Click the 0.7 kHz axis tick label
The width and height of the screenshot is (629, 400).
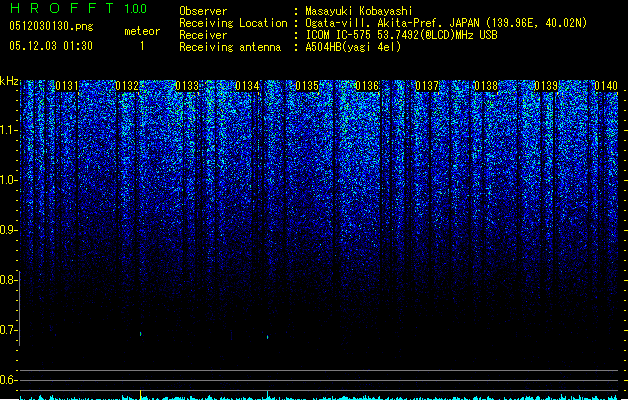click(8, 330)
